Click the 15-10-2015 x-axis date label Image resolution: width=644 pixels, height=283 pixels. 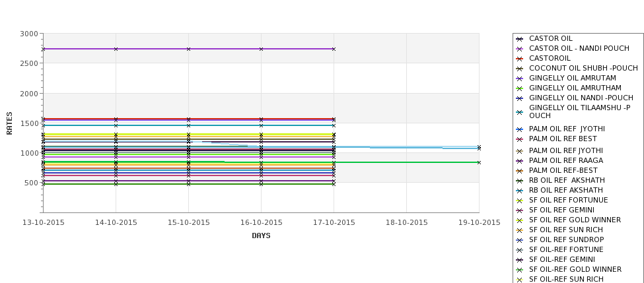pos(188,223)
